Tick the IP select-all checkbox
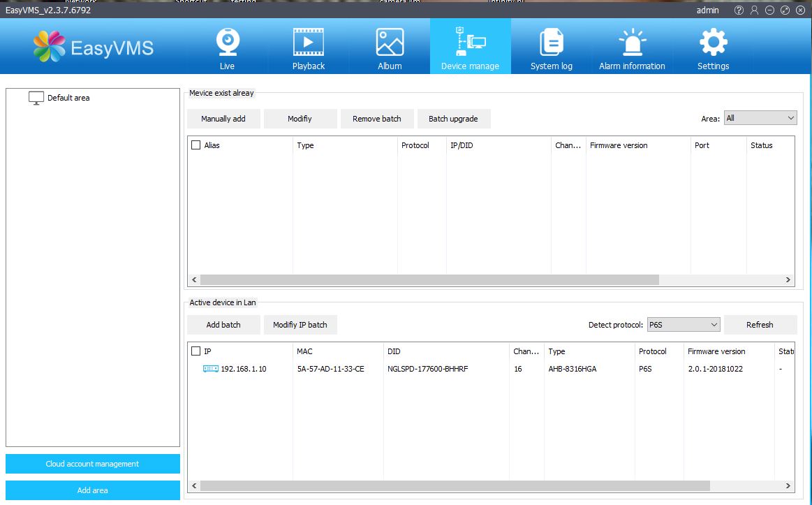 [196, 351]
